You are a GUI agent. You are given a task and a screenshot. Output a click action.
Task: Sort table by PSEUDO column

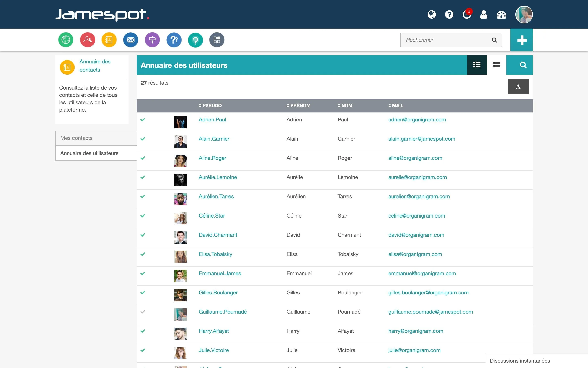pos(210,105)
